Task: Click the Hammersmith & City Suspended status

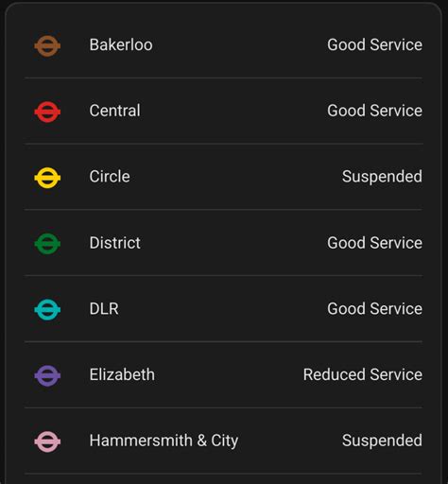Action: [382, 441]
